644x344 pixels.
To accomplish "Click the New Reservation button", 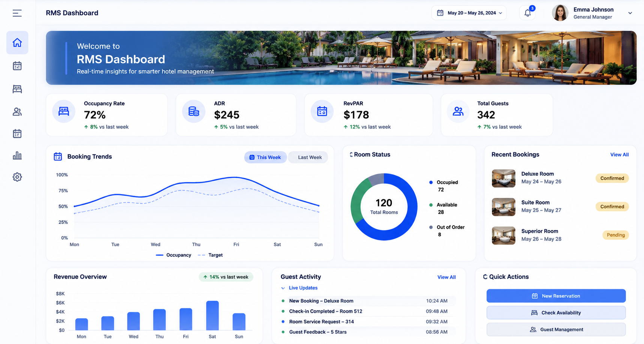I will 556,296.
